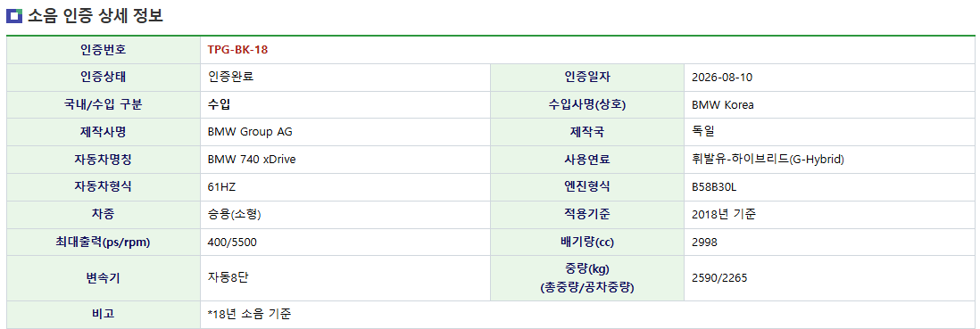Select the vehicle name BMW 740 xDrive
Image resolution: width=980 pixels, height=329 pixels.
pyautogui.click(x=252, y=160)
